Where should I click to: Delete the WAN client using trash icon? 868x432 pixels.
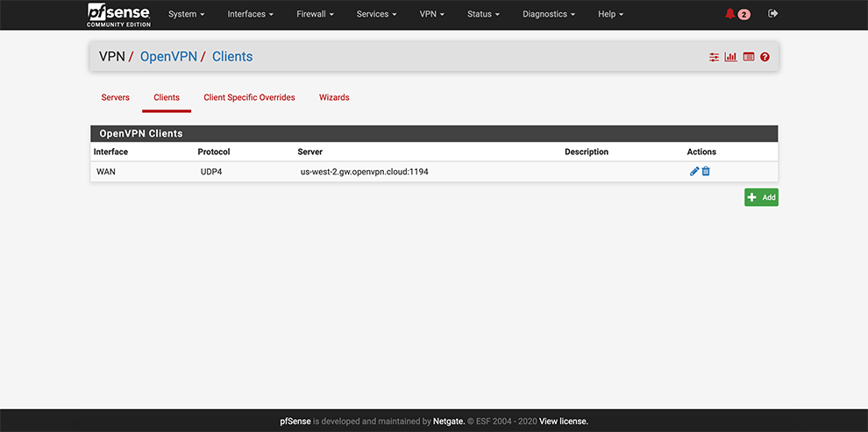706,172
